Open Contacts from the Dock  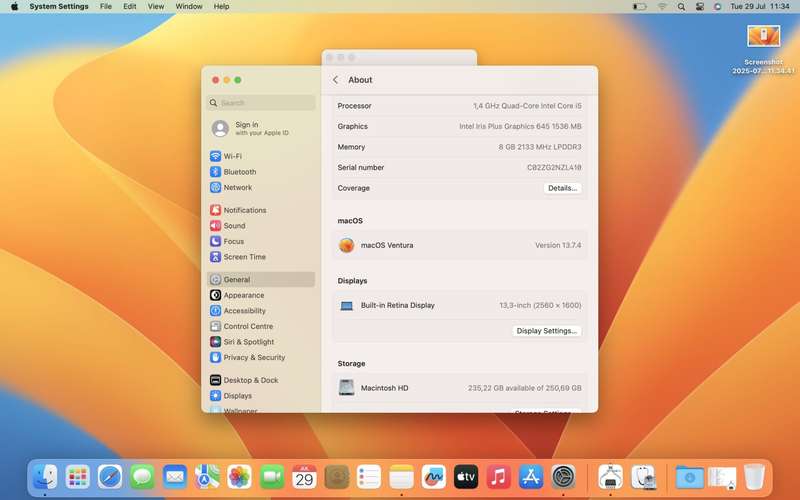pyautogui.click(x=337, y=477)
